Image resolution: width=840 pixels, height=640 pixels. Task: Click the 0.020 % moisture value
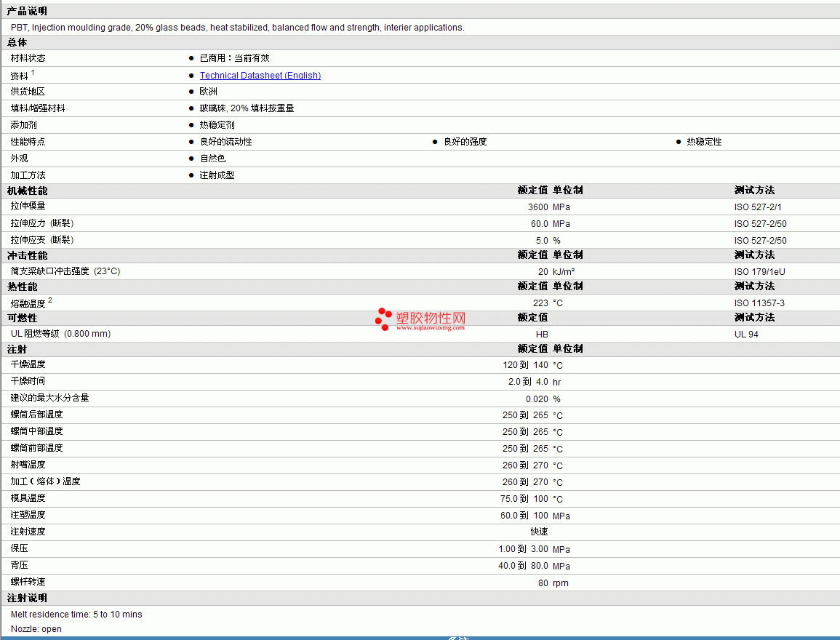point(543,399)
